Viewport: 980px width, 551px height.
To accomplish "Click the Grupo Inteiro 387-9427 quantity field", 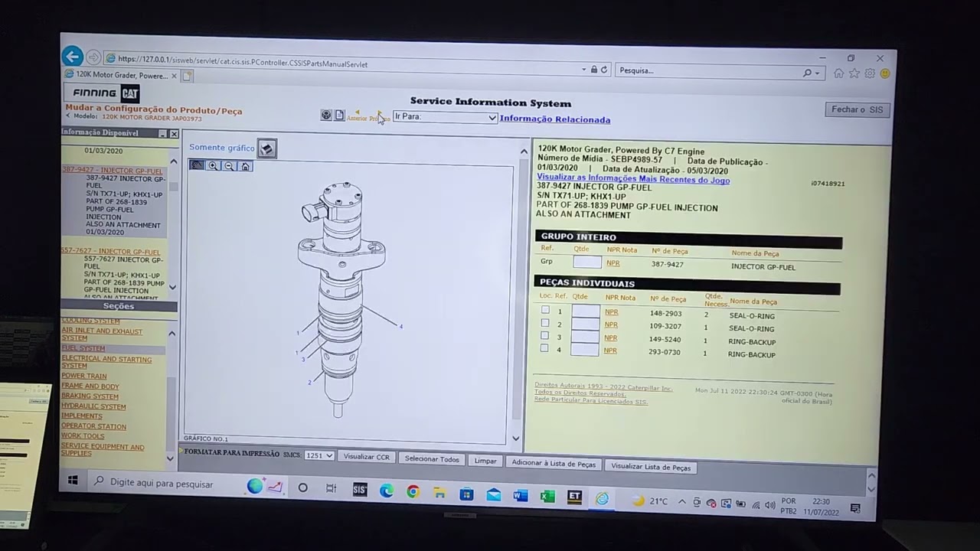I will coord(587,262).
